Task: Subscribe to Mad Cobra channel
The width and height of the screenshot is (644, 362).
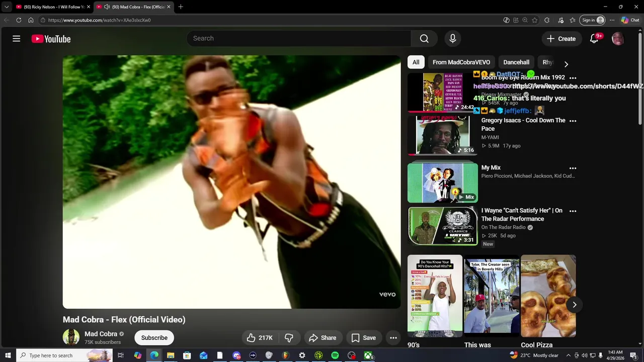Action: [154, 338]
